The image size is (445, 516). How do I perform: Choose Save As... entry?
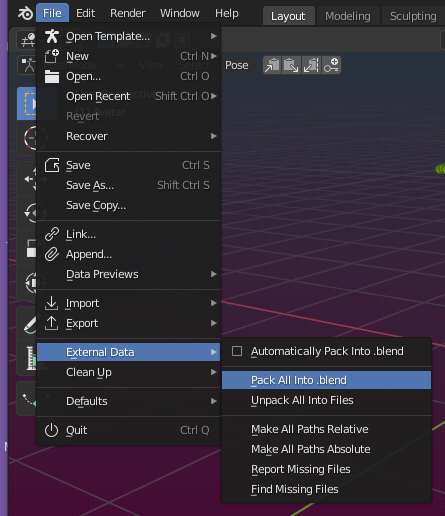pos(129,185)
